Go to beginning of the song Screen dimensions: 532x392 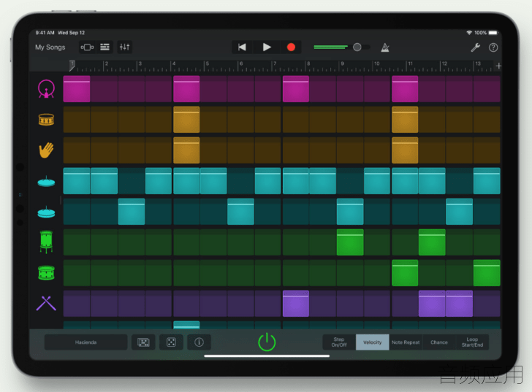pyautogui.click(x=242, y=47)
